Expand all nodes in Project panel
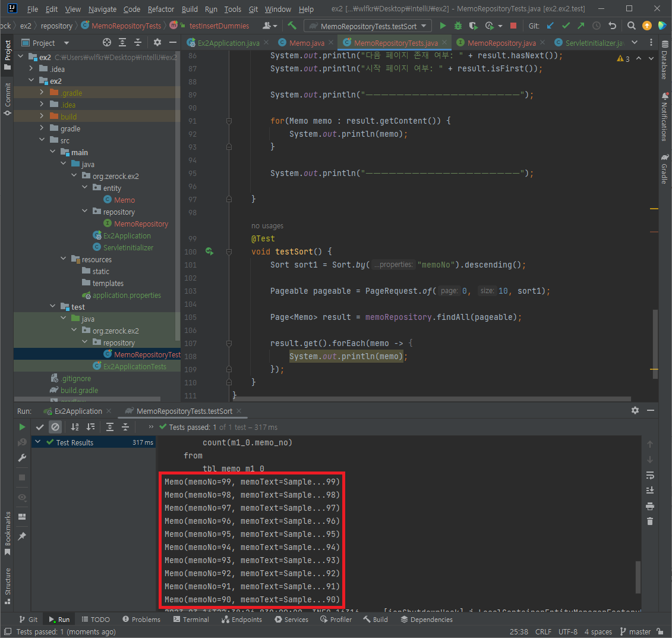The image size is (672, 638). [122, 42]
